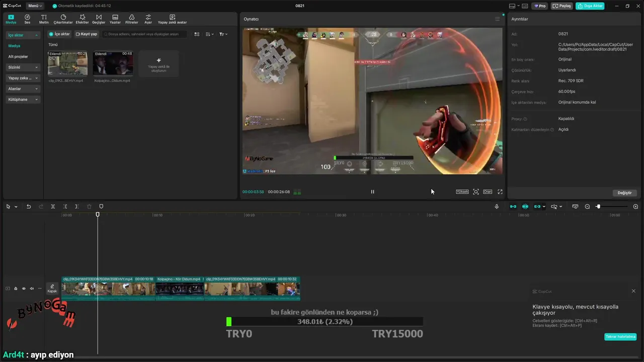
Task: Click the Paylaş share button
Action: point(562,6)
